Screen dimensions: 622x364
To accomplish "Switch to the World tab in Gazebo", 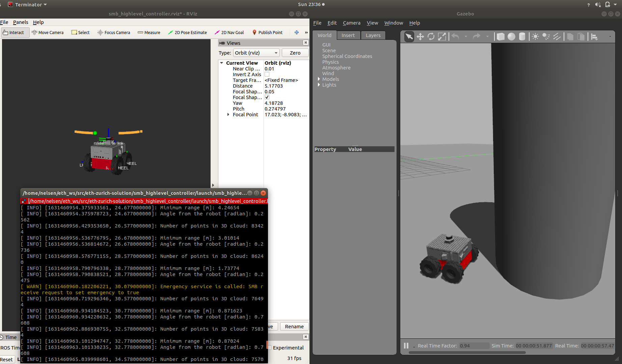I will click(x=324, y=35).
